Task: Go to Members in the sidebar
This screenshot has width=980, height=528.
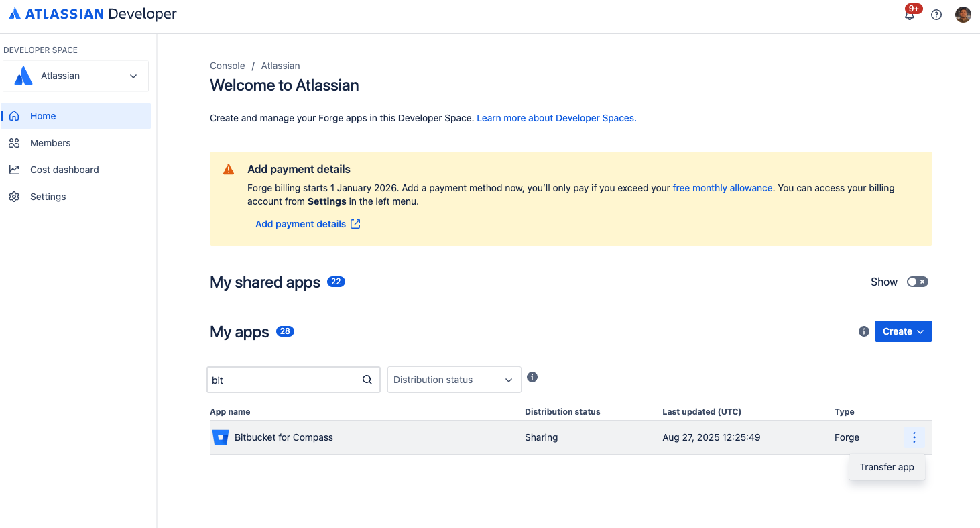Action: click(x=50, y=143)
